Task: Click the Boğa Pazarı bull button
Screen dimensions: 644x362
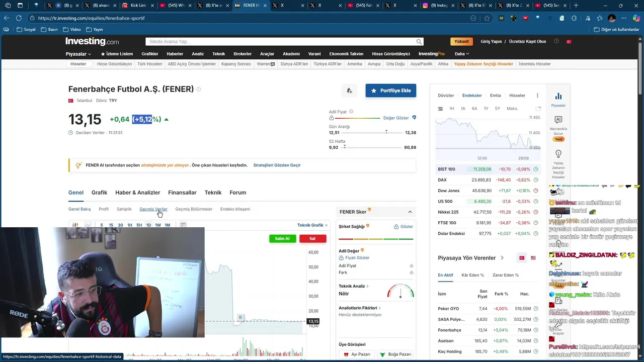Action: pyautogui.click(x=395, y=354)
